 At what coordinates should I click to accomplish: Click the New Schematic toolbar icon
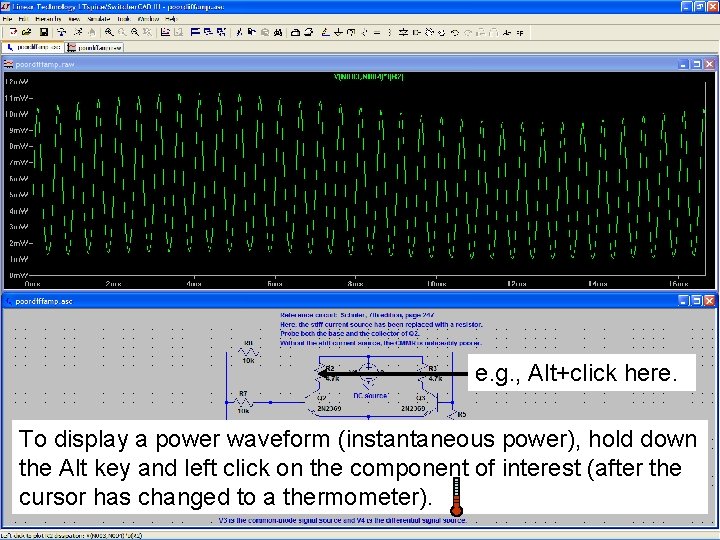click(x=13, y=32)
